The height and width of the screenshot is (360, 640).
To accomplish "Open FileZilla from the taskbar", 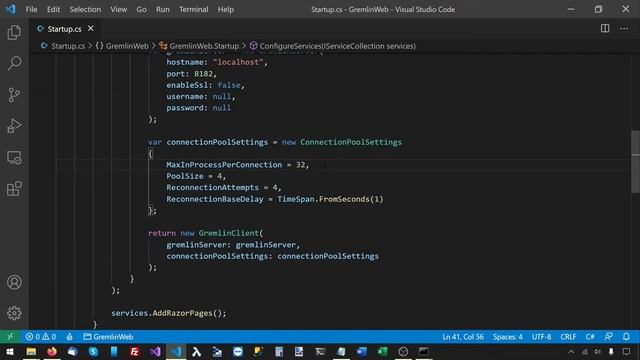I will [134, 351].
